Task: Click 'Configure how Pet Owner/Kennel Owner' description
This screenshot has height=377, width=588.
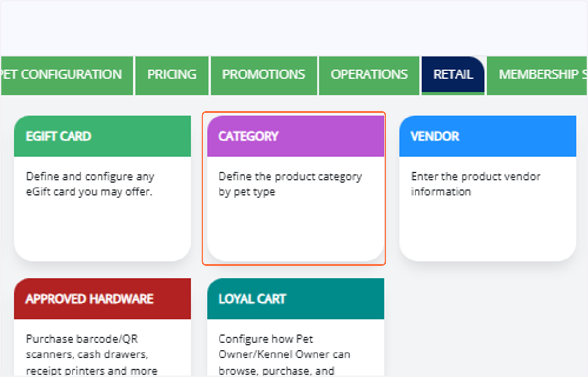Action: point(284,354)
